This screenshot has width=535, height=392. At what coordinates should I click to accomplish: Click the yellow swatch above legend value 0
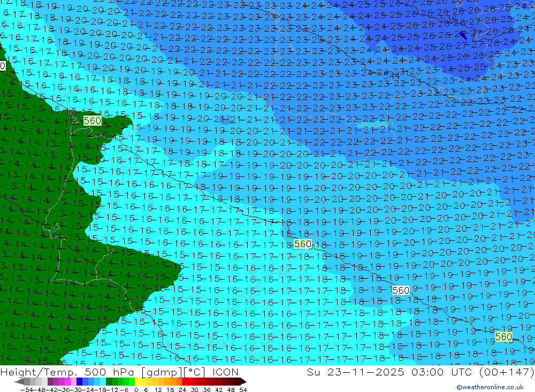click(x=137, y=382)
